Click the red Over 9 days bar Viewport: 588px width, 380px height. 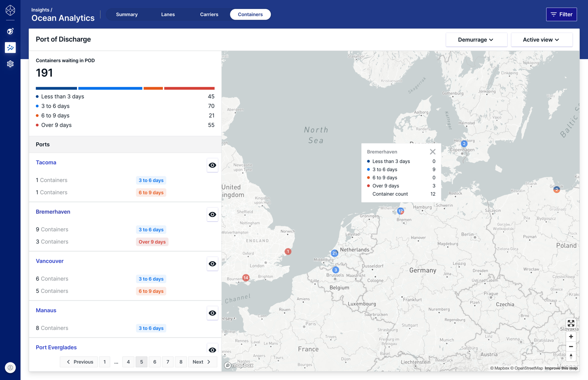click(x=189, y=88)
